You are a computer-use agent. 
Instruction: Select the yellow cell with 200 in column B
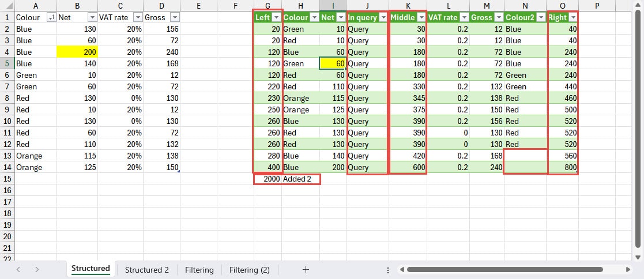[x=77, y=52]
